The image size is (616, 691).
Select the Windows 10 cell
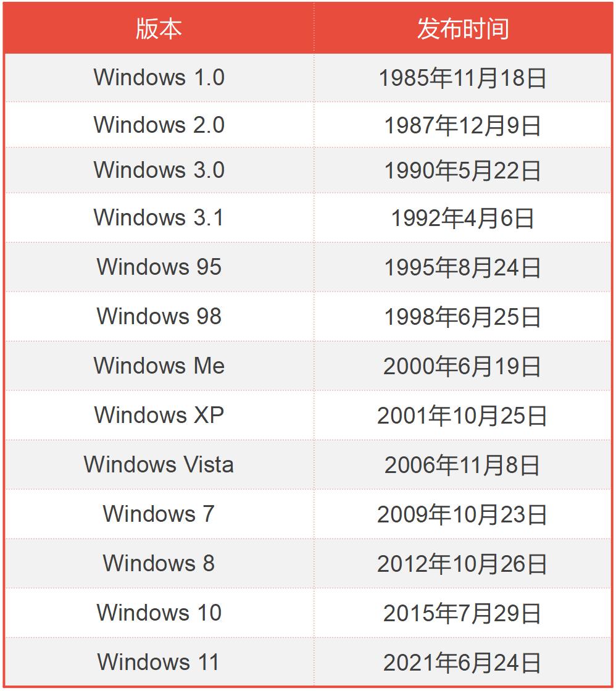159,613
